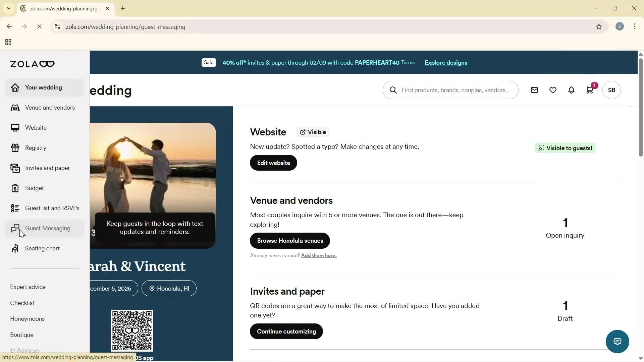The width and height of the screenshot is (644, 362).
Task: Open the messages envelope icon
Action: point(534,90)
